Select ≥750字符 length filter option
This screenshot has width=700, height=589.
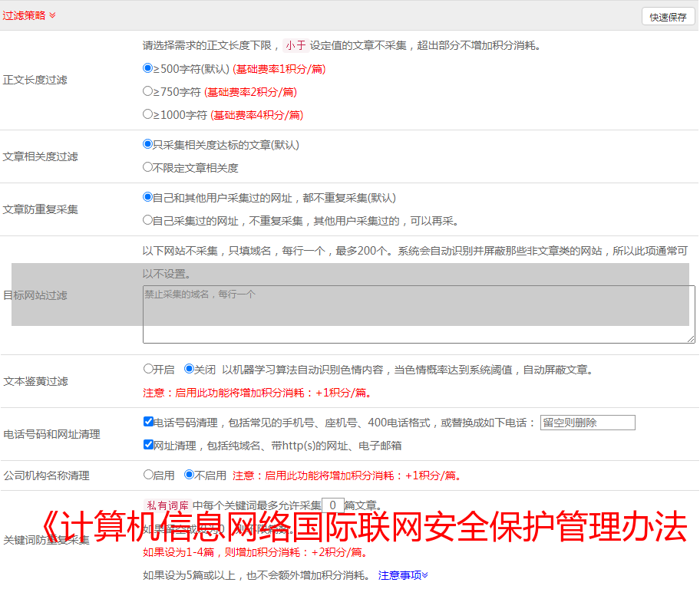tap(148, 91)
